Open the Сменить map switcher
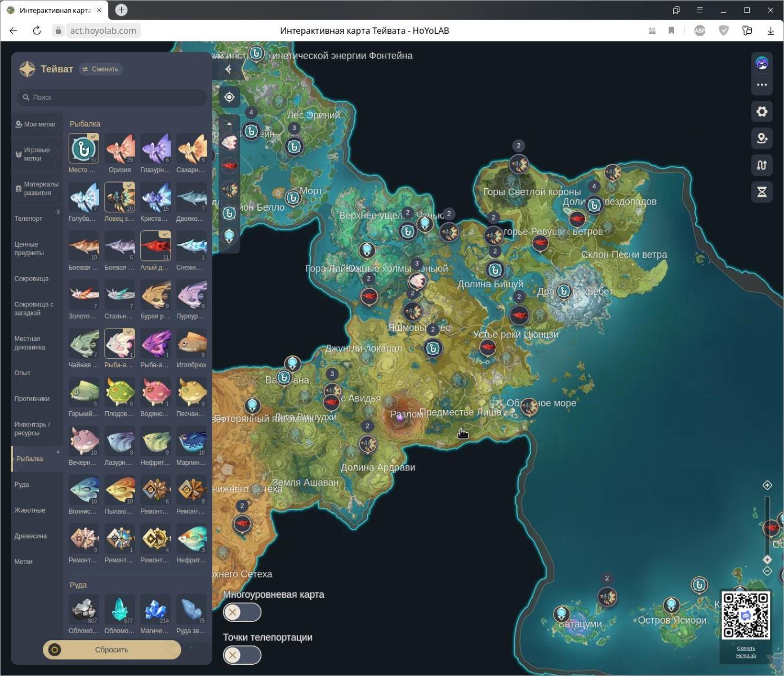784x676 pixels. click(x=101, y=69)
